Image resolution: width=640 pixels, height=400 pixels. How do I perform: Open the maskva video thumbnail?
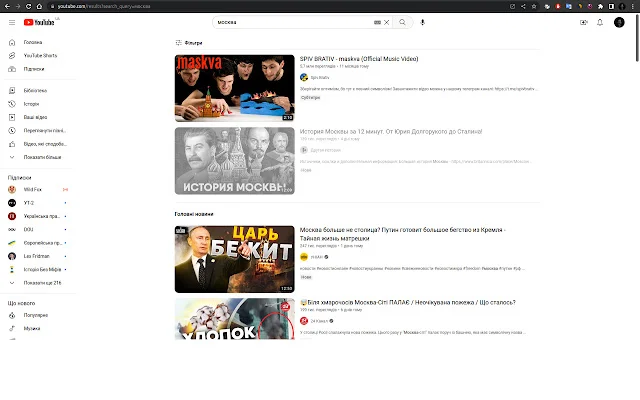[x=234, y=88]
